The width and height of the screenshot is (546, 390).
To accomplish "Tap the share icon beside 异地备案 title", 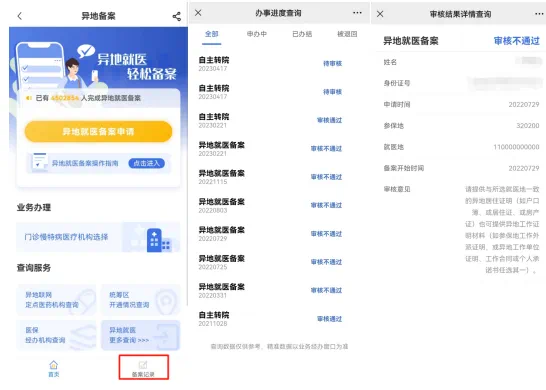I will tap(177, 16).
